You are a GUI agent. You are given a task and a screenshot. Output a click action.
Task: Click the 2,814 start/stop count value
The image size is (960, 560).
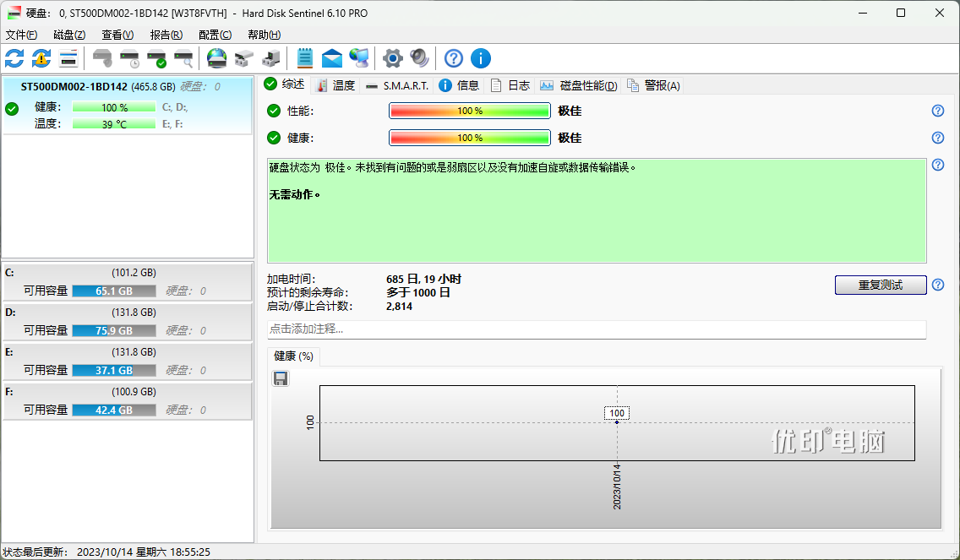pyautogui.click(x=399, y=306)
